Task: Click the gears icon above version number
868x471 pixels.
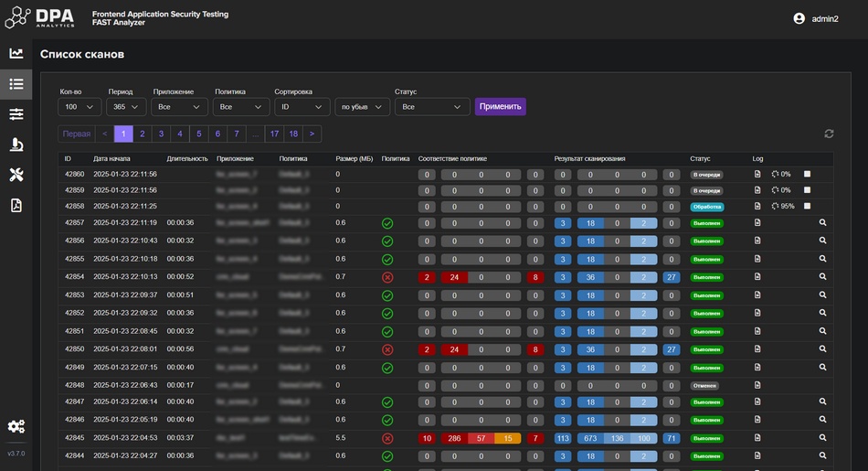Action: [16, 426]
